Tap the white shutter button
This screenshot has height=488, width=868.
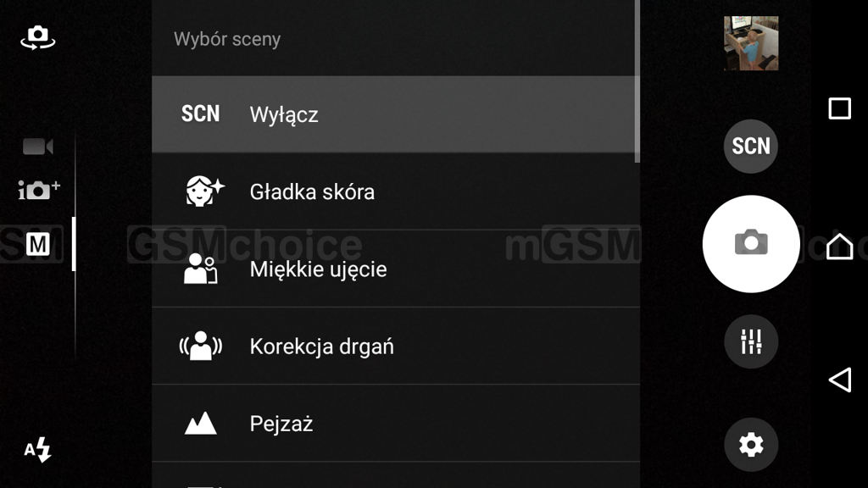coord(751,243)
